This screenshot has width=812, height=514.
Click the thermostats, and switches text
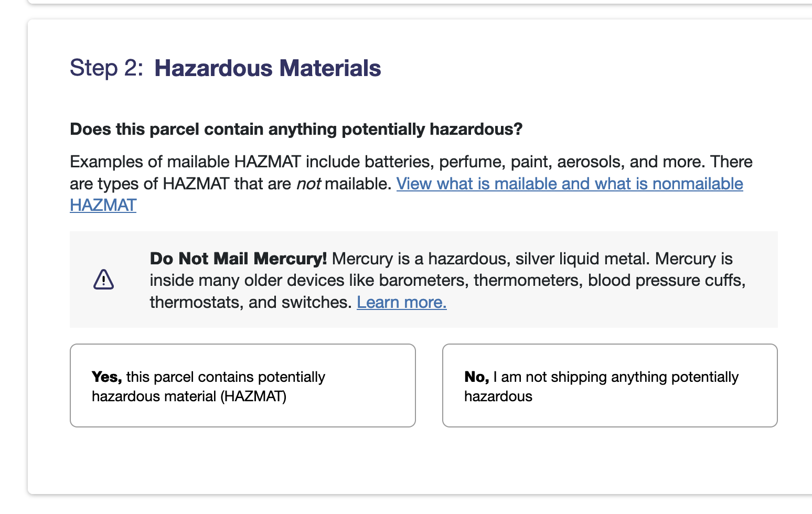tap(251, 302)
